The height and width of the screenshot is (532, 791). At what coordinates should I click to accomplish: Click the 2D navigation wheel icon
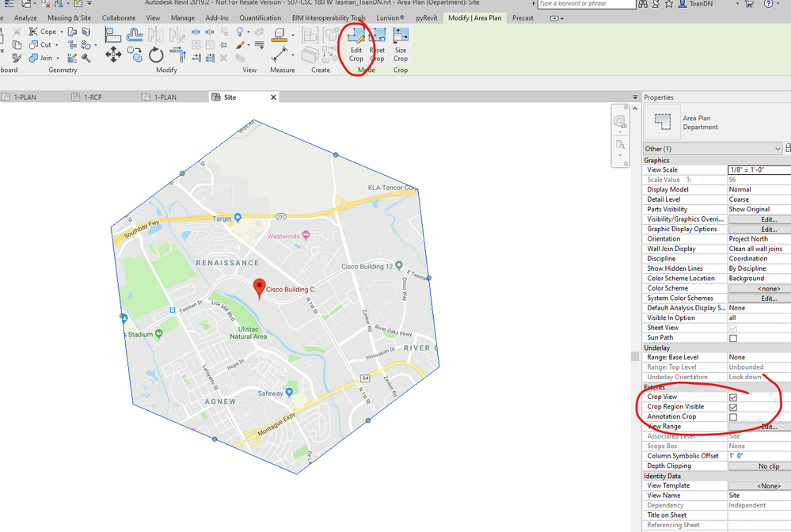[620, 122]
